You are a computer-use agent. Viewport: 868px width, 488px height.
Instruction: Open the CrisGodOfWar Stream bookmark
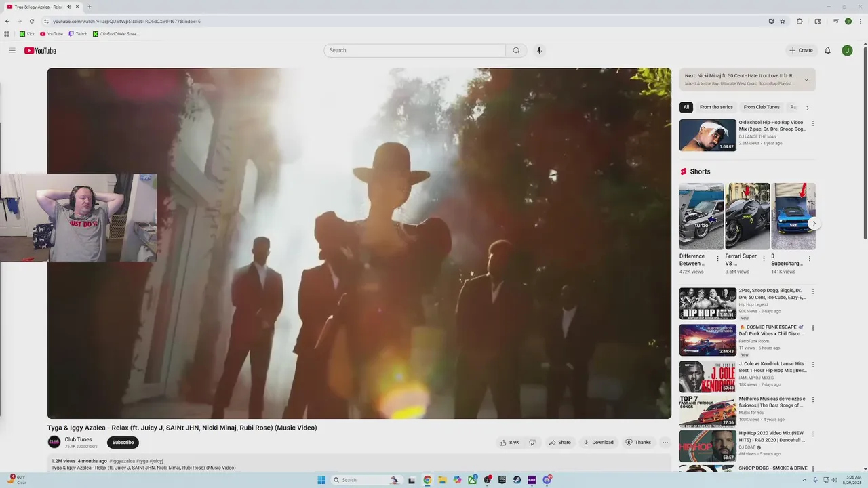pos(116,34)
